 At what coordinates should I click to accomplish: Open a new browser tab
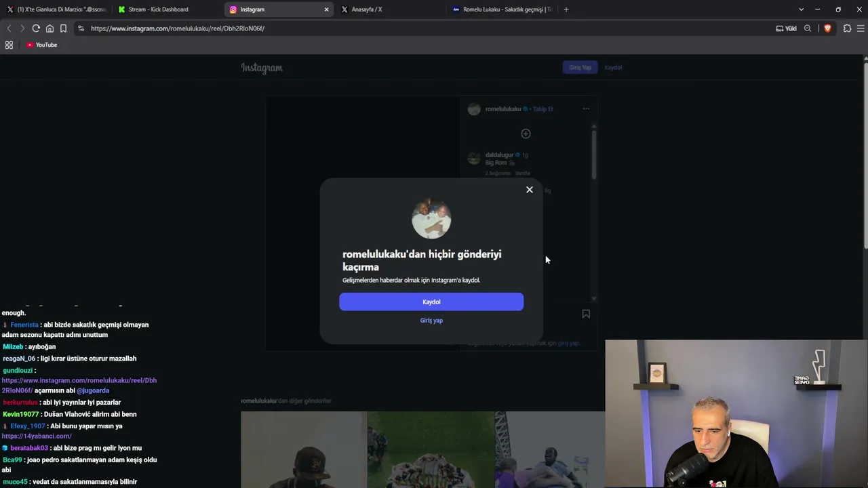(566, 9)
